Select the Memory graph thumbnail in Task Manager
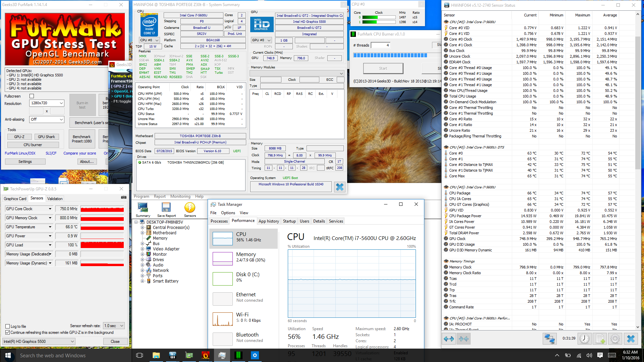 point(223,258)
